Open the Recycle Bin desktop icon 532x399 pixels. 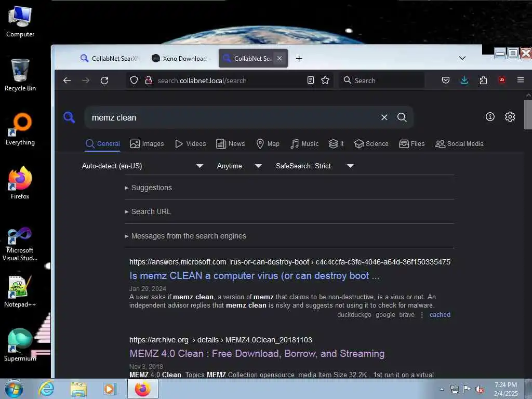[x=20, y=75]
